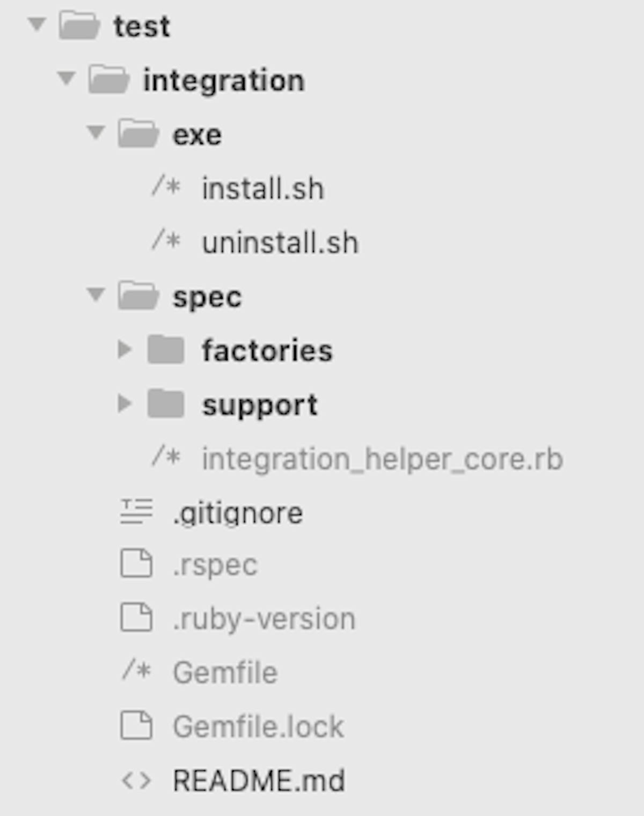The image size is (644, 816).
Task: Select the .rspec file
Action: coord(215,565)
